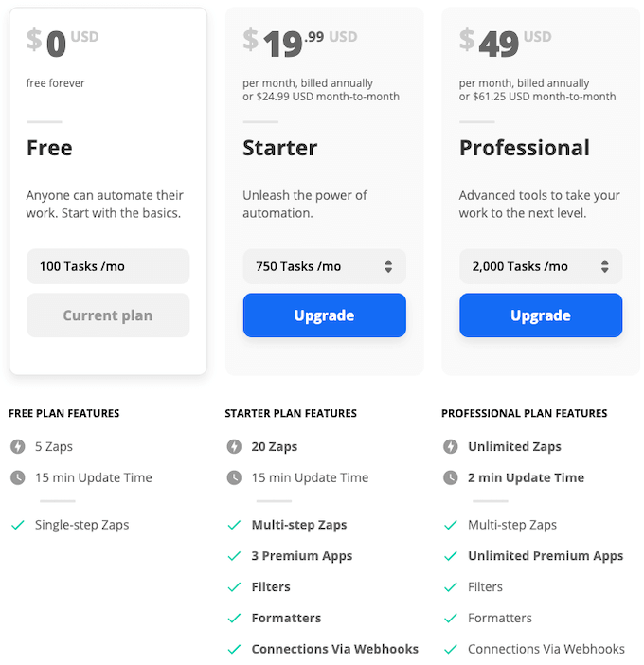The image size is (644, 665).
Task: Click checkmark beside 3 Premium Apps
Action: pos(234,556)
